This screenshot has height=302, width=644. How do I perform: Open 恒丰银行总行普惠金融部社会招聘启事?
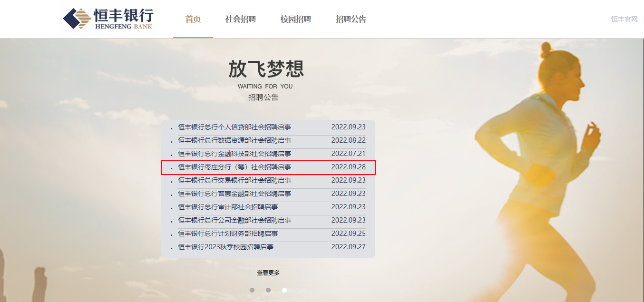click(x=234, y=194)
